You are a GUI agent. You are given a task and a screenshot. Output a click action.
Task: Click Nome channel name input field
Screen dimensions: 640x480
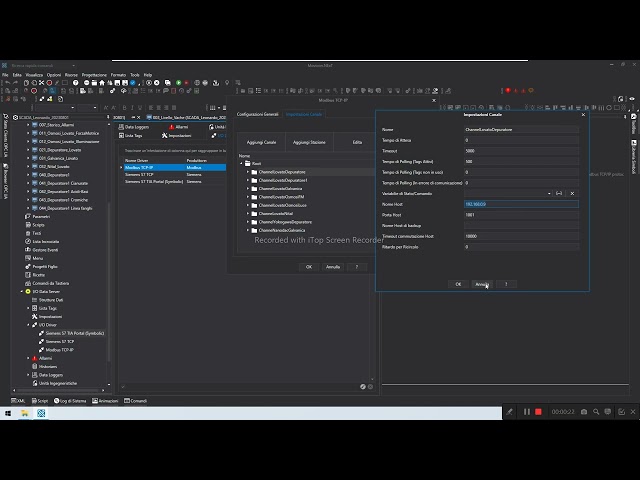tap(521, 129)
